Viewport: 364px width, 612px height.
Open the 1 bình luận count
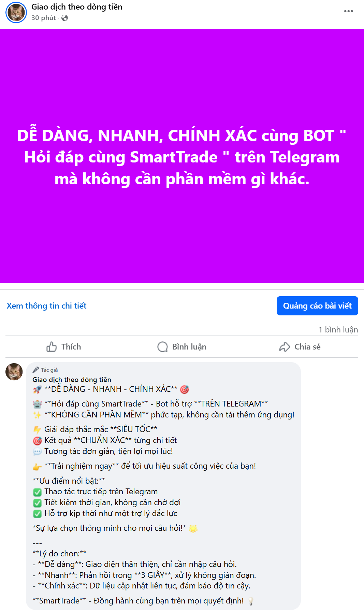coord(338,330)
